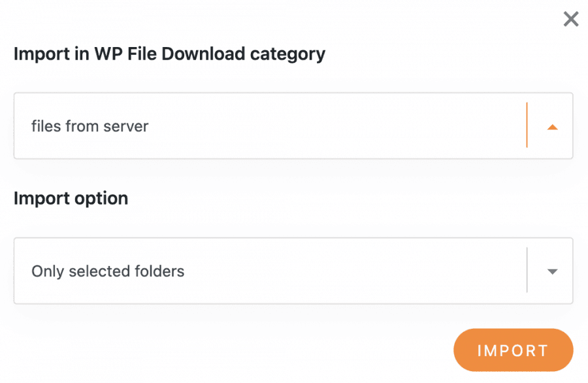Collapse the category list using the orange up arrow
The height and width of the screenshot is (383, 588).
coord(552,127)
